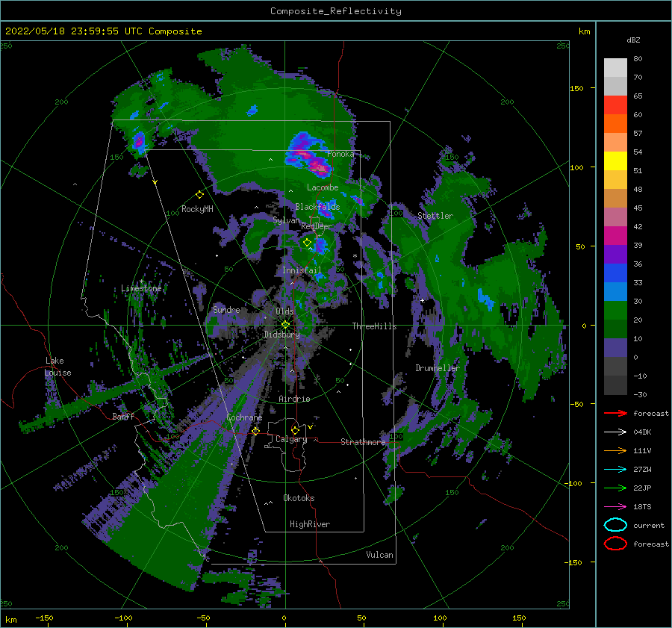Viewport: 672px width, 628px height.
Task: Click the green 22JP arrow legend icon
Action: coord(615,488)
